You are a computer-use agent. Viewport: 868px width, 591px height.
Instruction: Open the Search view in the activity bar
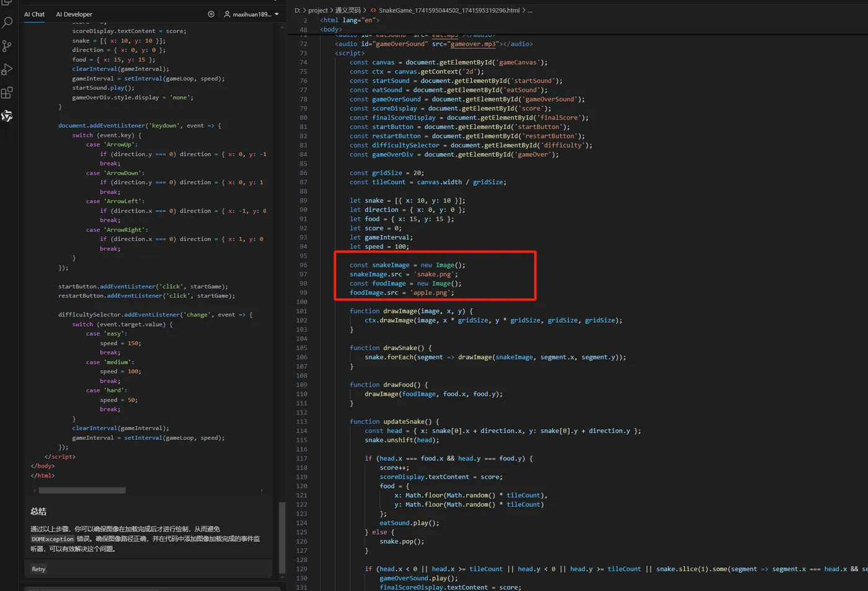(7, 23)
